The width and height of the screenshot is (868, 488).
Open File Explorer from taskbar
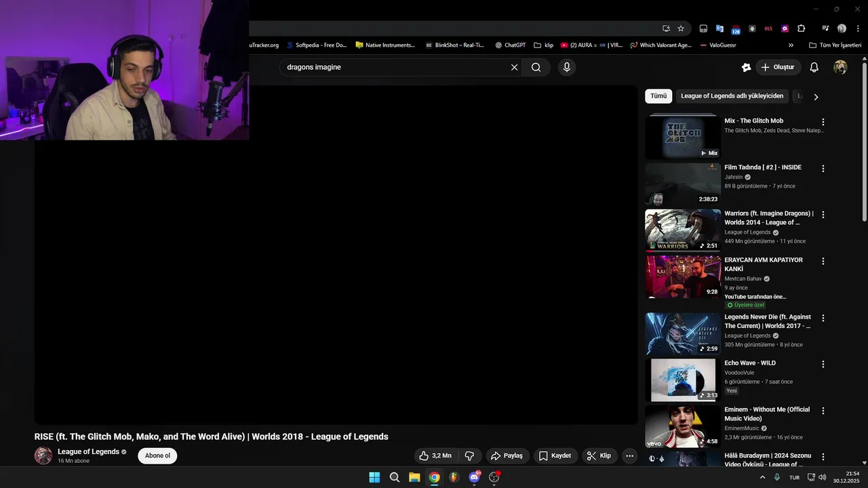pyautogui.click(x=414, y=477)
